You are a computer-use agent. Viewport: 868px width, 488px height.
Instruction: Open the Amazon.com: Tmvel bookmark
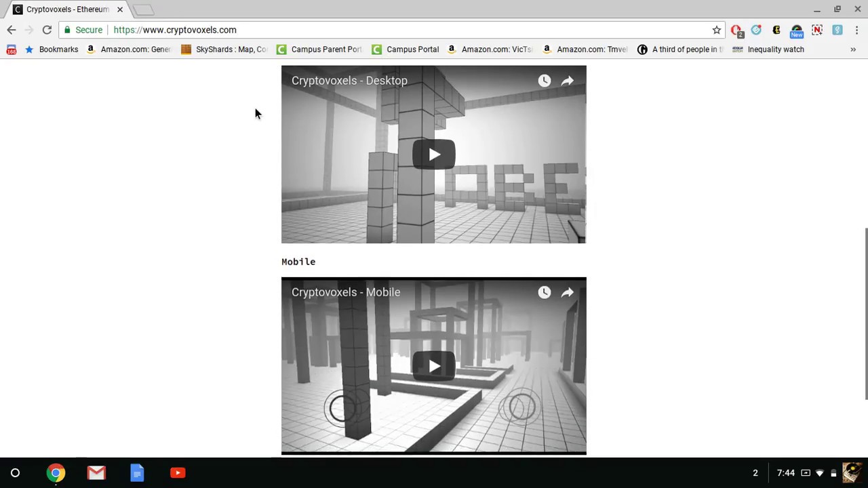[585, 49]
